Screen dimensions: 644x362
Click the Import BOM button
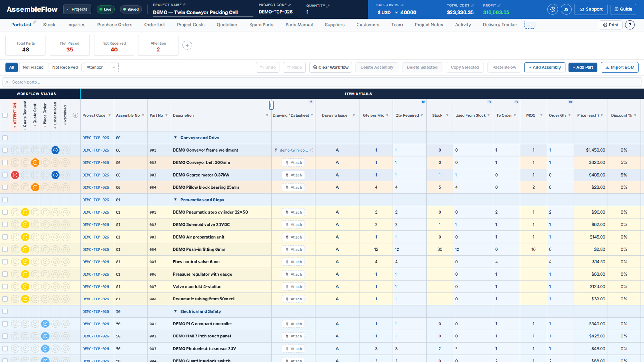(619, 68)
